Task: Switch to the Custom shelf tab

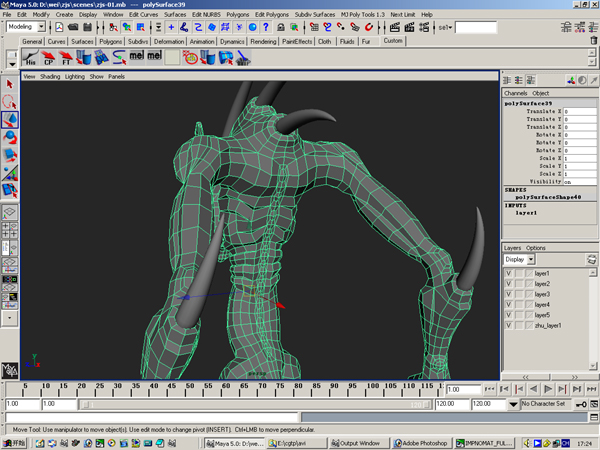Action: point(393,41)
